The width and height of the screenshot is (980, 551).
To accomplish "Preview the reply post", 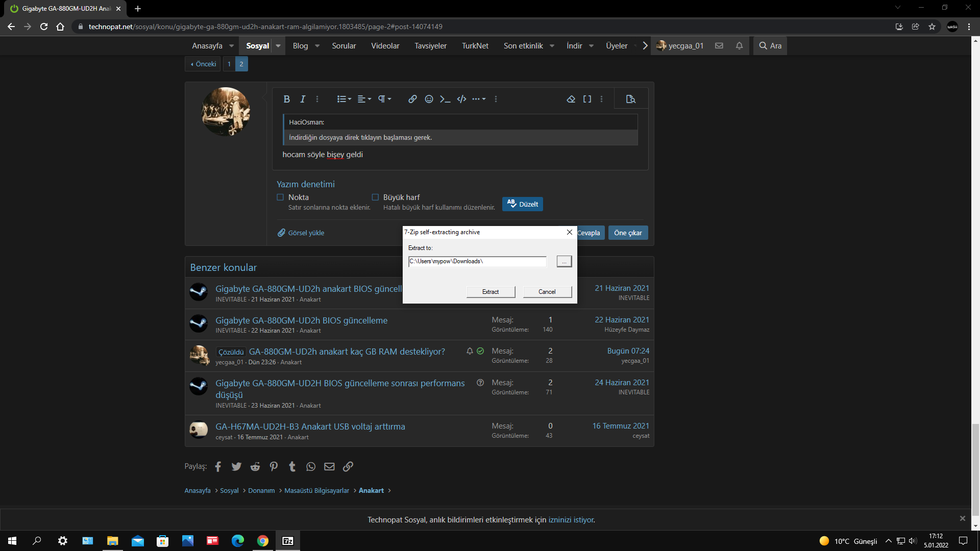I will 631,99.
